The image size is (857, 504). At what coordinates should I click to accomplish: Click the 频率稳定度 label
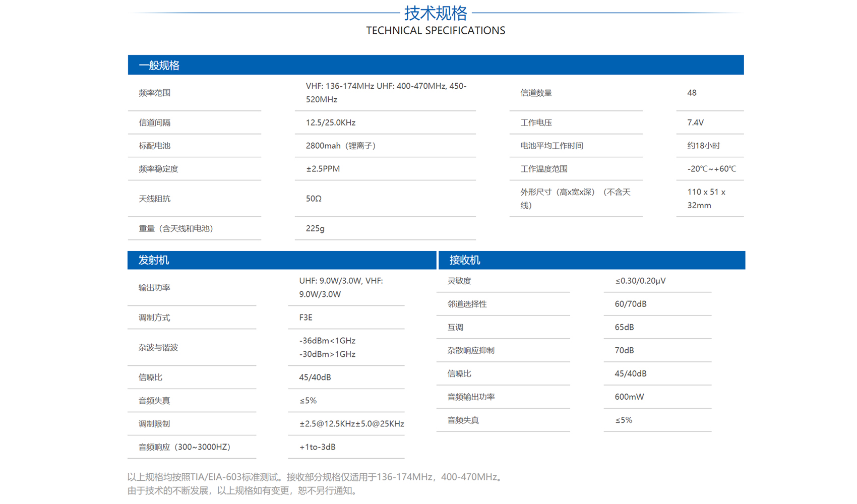tap(158, 169)
